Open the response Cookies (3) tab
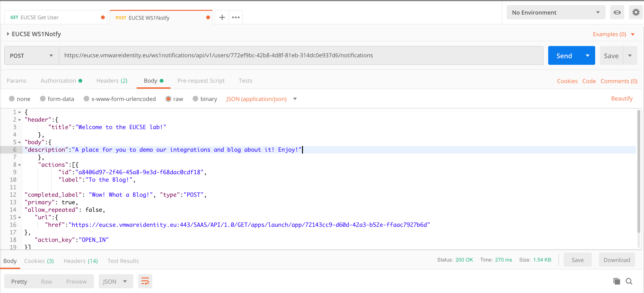 click(39, 261)
